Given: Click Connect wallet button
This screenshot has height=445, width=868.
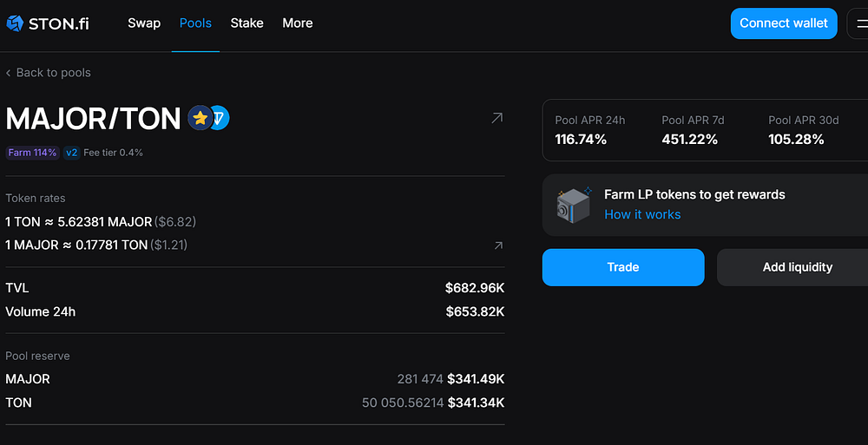Looking at the screenshot, I should point(783,23).
